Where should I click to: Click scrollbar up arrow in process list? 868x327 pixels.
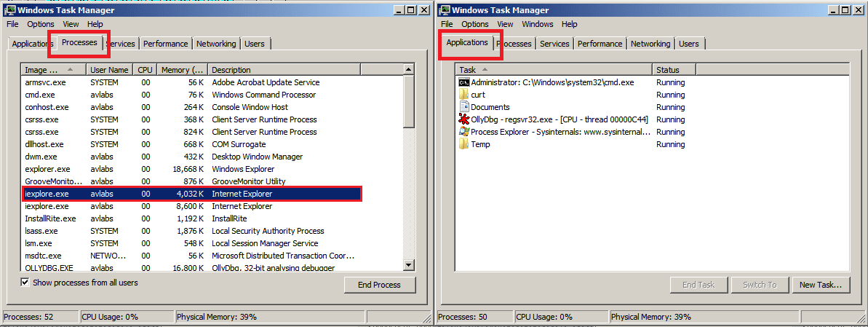tap(409, 69)
